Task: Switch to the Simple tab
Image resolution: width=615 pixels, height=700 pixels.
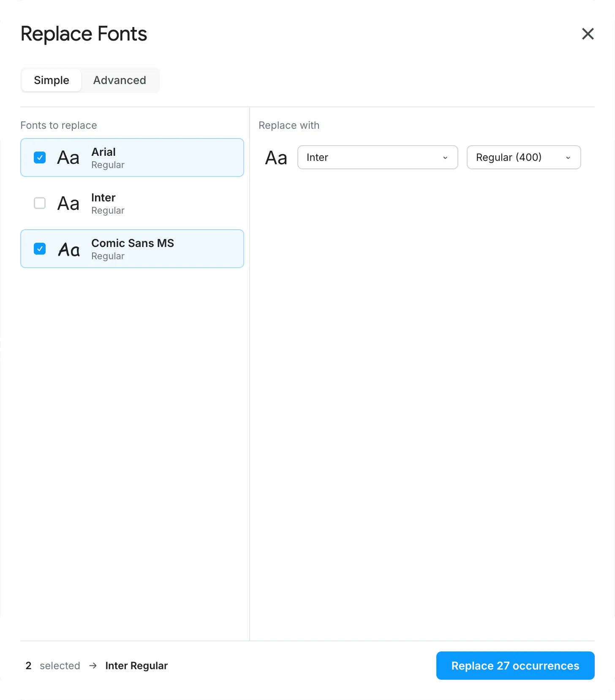Action: click(52, 80)
